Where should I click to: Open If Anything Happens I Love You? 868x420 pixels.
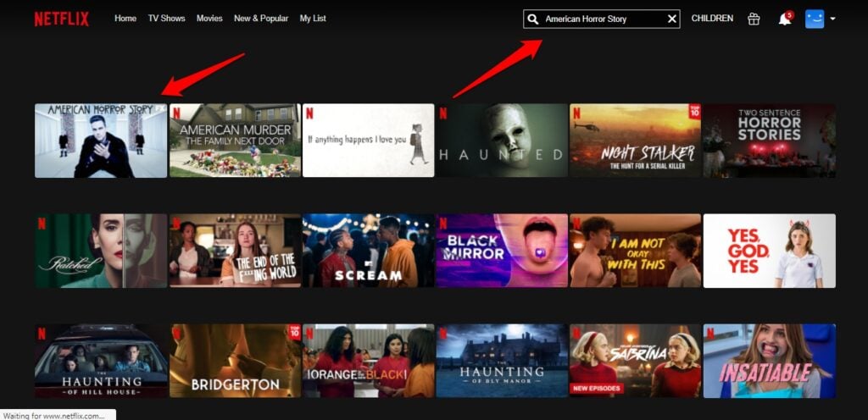coord(369,141)
